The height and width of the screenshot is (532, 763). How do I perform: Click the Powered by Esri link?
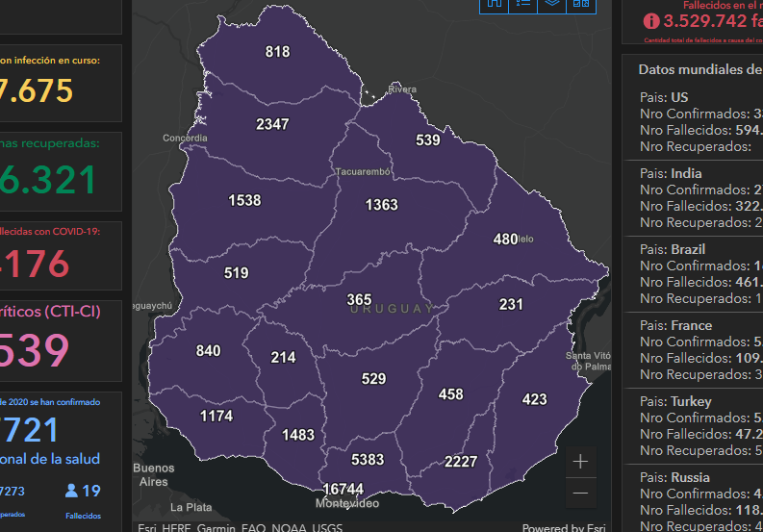(564, 527)
